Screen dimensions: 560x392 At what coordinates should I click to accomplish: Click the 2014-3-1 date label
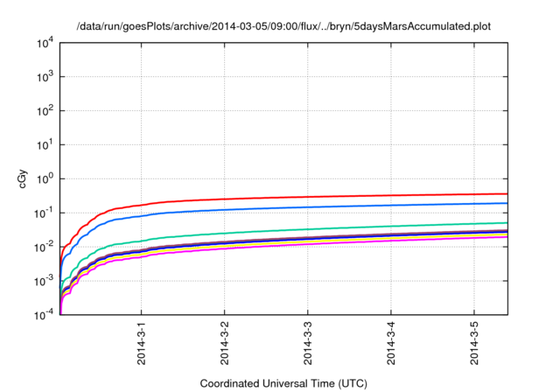pyautogui.click(x=142, y=343)
